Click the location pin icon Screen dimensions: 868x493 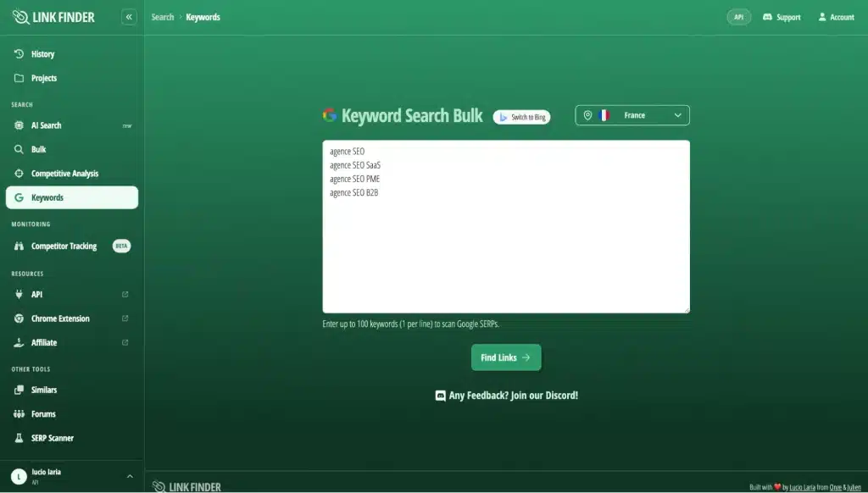click(x=588, y=116)
